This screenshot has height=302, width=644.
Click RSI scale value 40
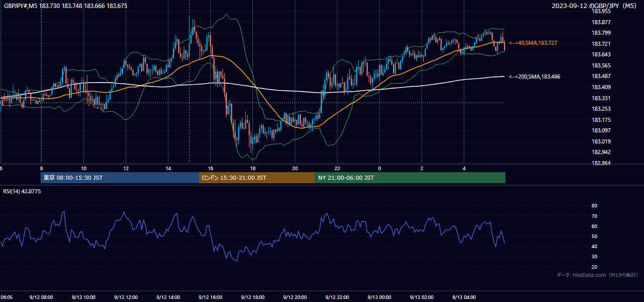594,247
